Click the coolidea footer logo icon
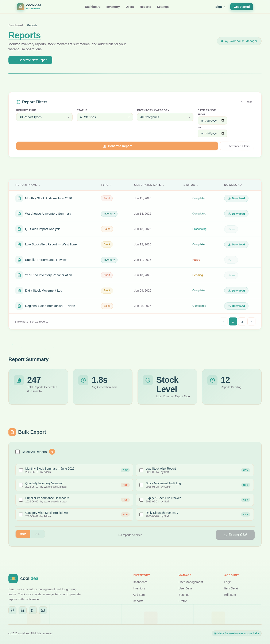 13,578
